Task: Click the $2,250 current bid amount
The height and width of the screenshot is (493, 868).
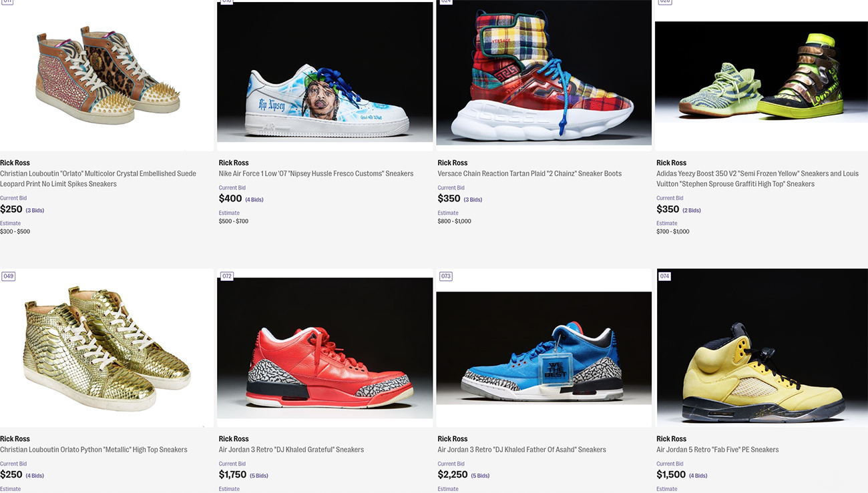Action: coord(453,474)
